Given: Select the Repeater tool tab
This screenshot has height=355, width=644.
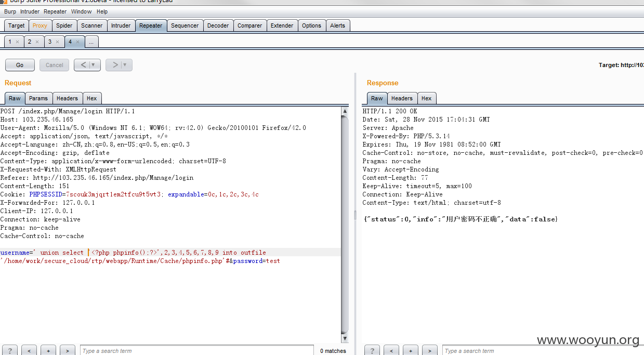Looking at the screenshot, I should pos(151,25).
